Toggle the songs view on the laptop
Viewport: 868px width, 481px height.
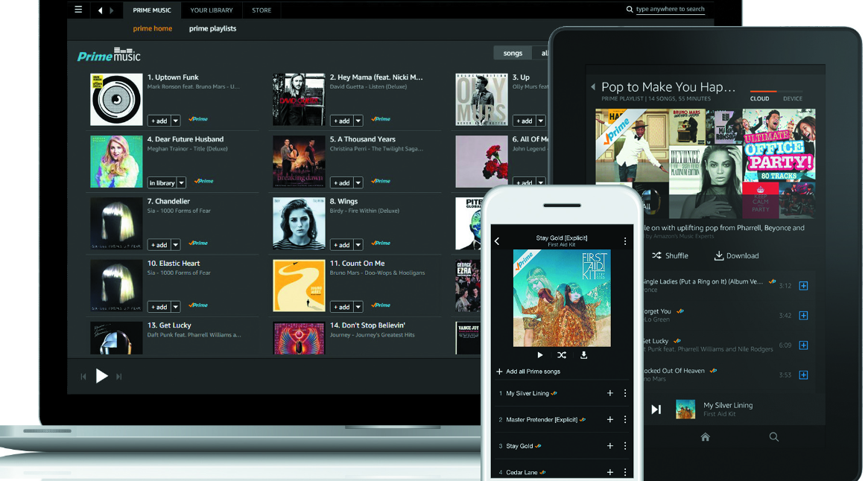tap(513, 53)
